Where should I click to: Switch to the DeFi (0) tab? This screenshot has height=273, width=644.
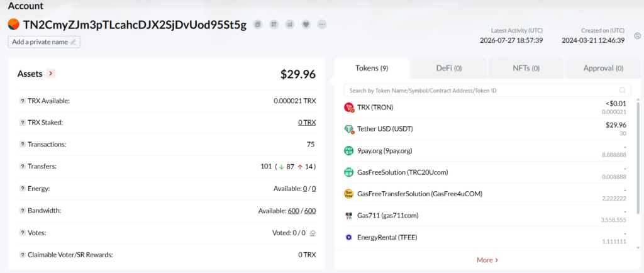click(449, 68)
